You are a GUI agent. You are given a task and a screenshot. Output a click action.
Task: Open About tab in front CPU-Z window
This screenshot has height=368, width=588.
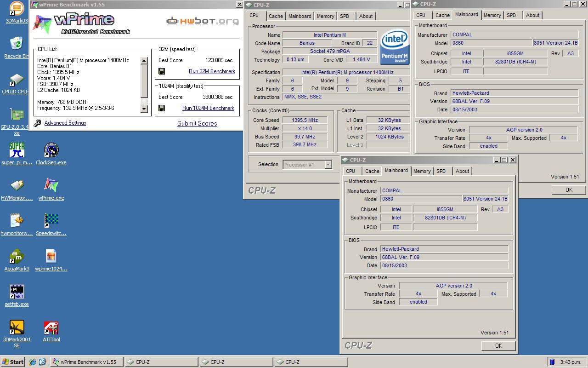(463, 171)
